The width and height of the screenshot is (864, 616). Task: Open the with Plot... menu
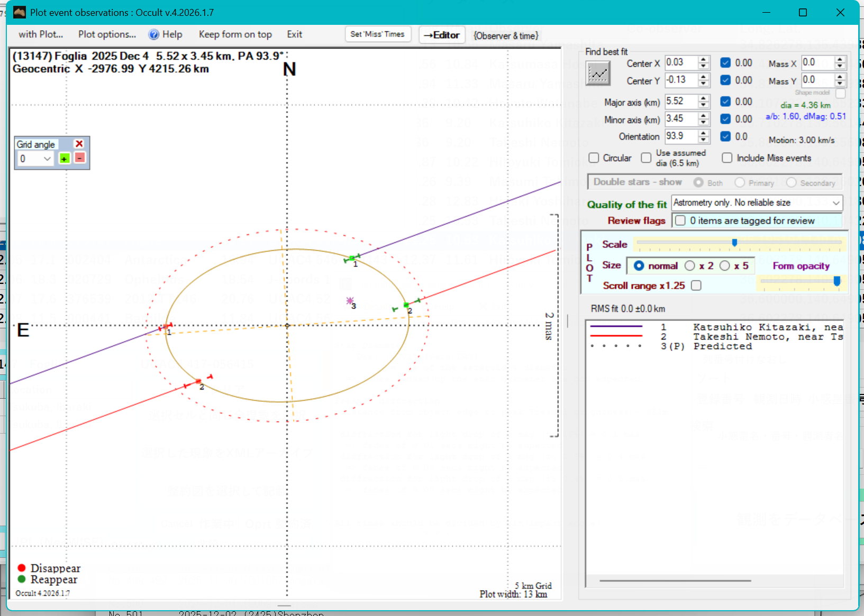click(x=41, y=34)
